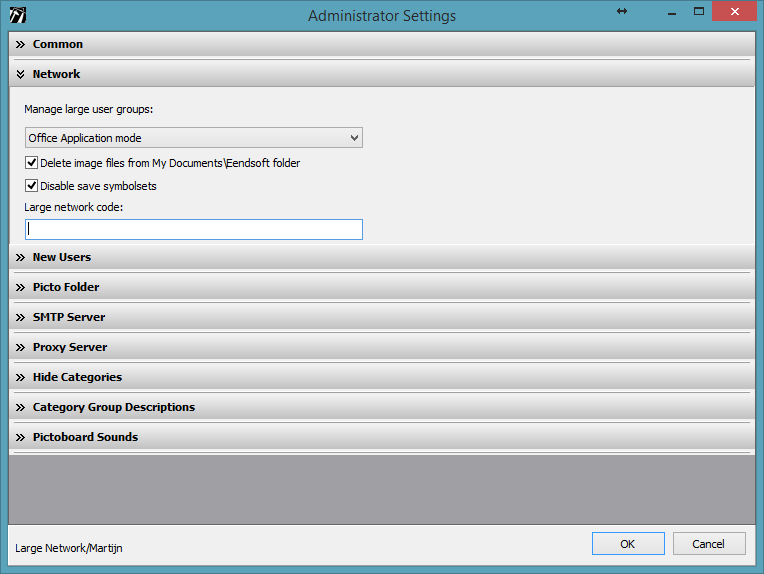Click the Cancel button
Screen dimensions: 764x574
[708, 544]
